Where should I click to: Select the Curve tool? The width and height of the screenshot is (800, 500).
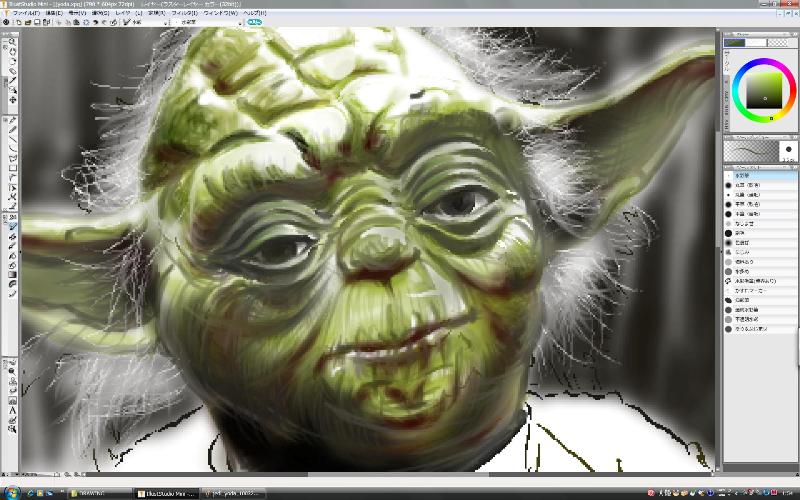tap(12, 148)
